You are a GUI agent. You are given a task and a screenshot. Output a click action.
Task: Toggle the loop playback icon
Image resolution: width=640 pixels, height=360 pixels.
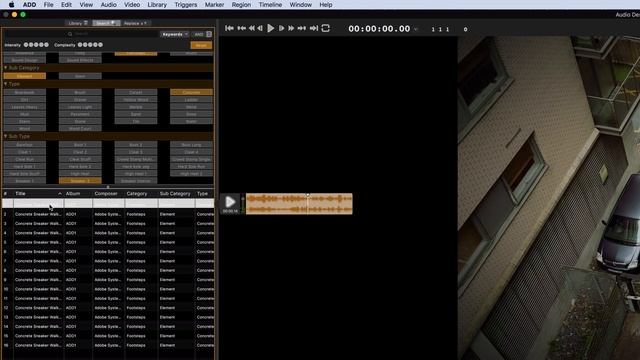point(325,28)
